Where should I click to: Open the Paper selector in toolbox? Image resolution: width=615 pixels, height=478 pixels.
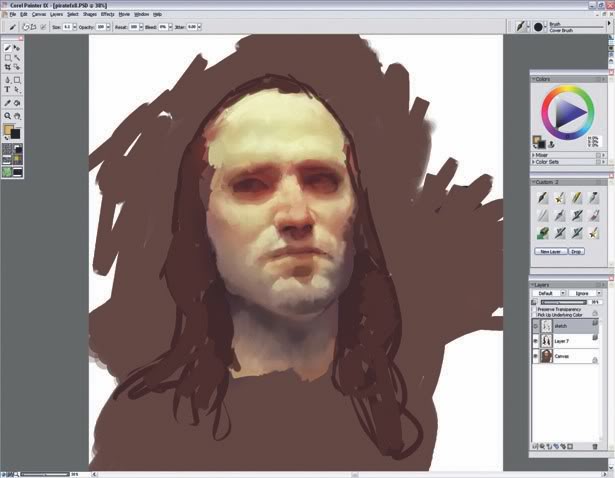pyautogui.click(x=7, y=149)
